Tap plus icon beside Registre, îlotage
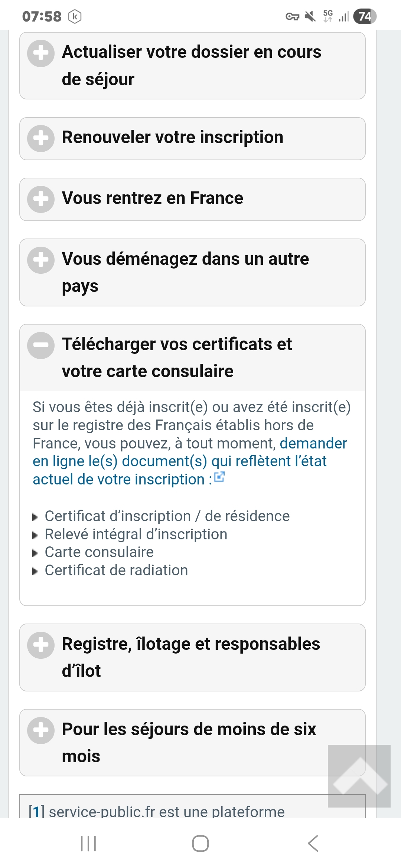The image size is (401, 868). coord(41,645)
